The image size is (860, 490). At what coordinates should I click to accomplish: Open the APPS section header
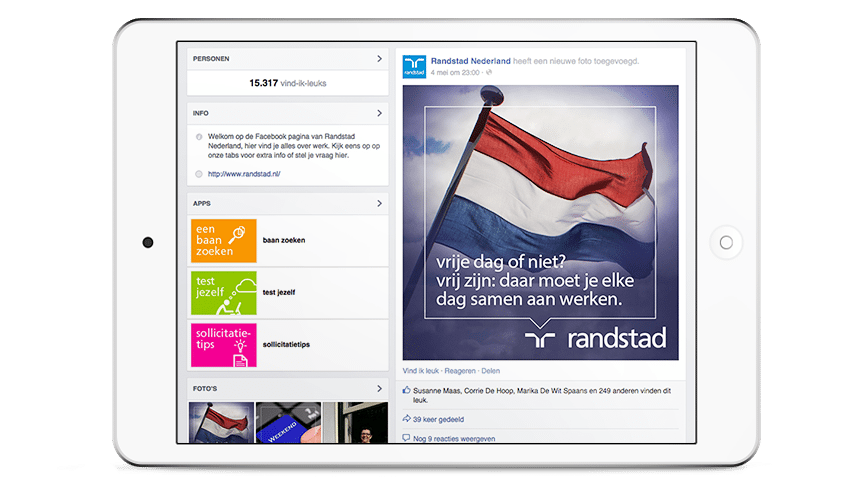click(288, 204)
